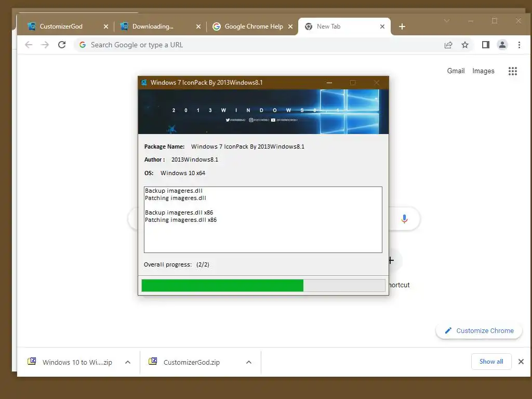
Task: Click the installer log text box
Action: [x=263, y=220]
